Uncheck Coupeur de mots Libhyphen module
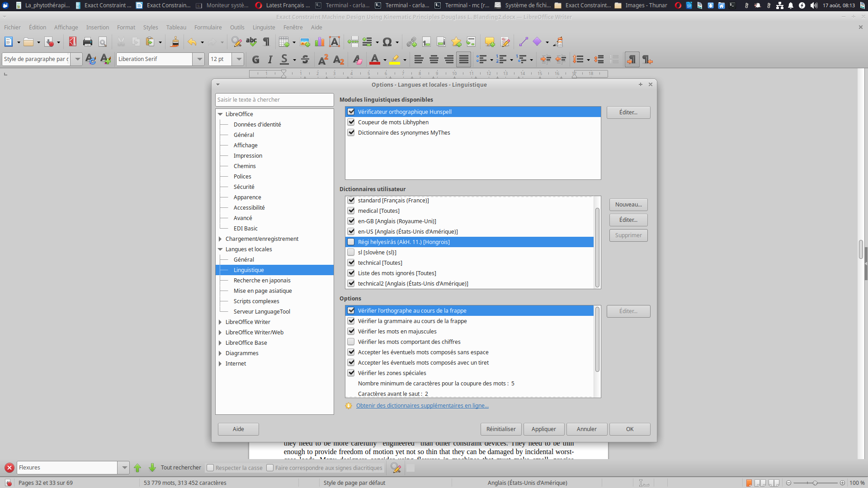This screenshot has height=488, width=868. 351,122
